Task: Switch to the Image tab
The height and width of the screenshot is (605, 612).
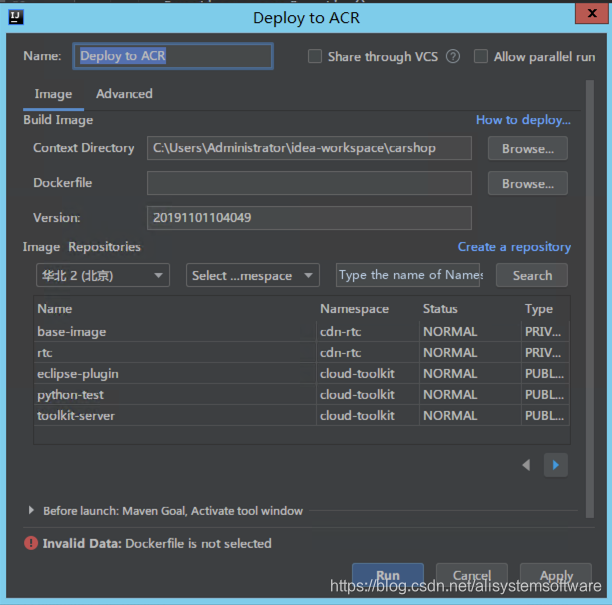Action: click(x=53, y=94)
